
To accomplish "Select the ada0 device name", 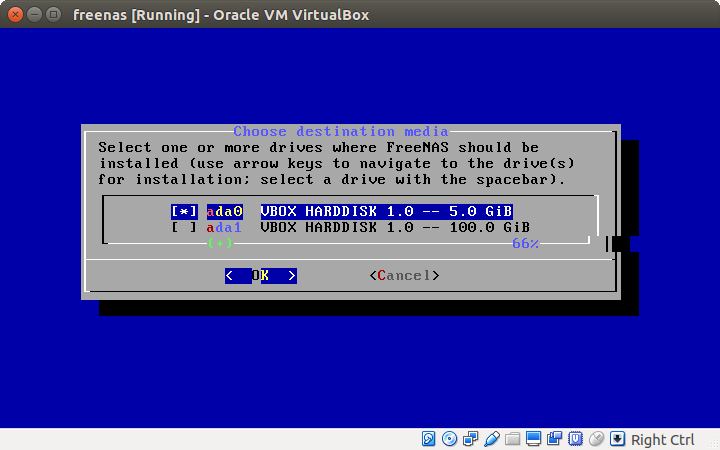I will coord(225,212).
